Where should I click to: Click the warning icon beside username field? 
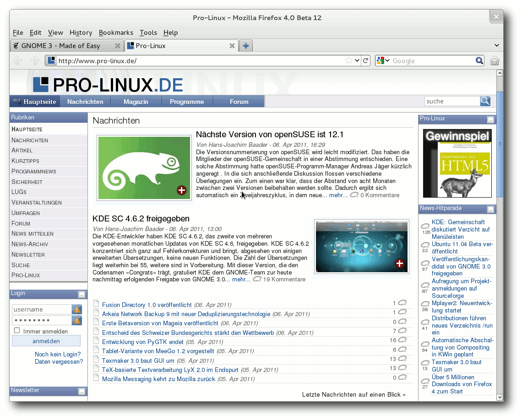point(77,309)
